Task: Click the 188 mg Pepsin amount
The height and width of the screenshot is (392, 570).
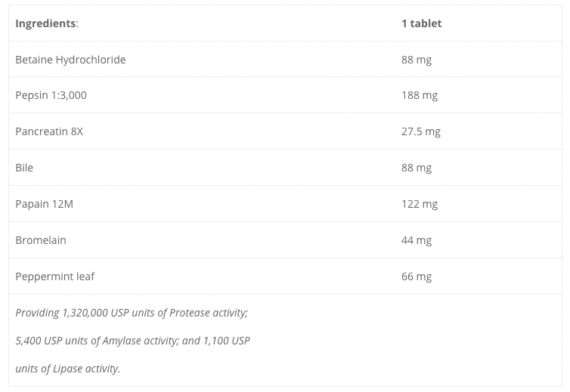Action: tap(420, 95)
